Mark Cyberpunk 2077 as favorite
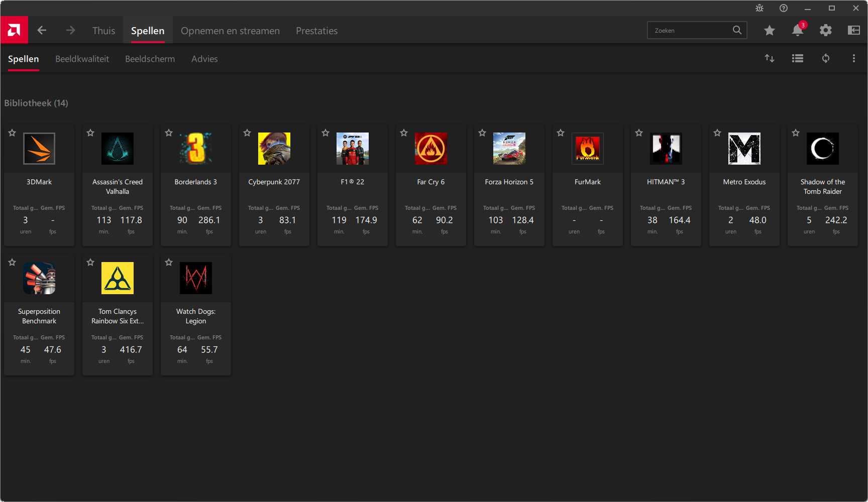The height and width of the screenshot is (502, 868). (247, 133)
